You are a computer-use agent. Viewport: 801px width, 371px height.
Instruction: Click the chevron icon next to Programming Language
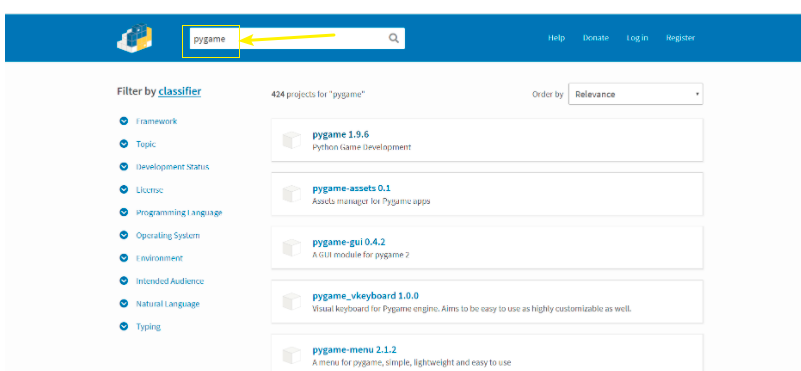[124, 212]
